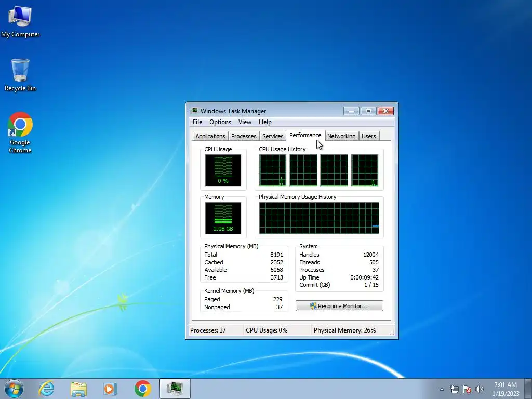
Task: Switch to the Users tab
Action: click(369, 136)
